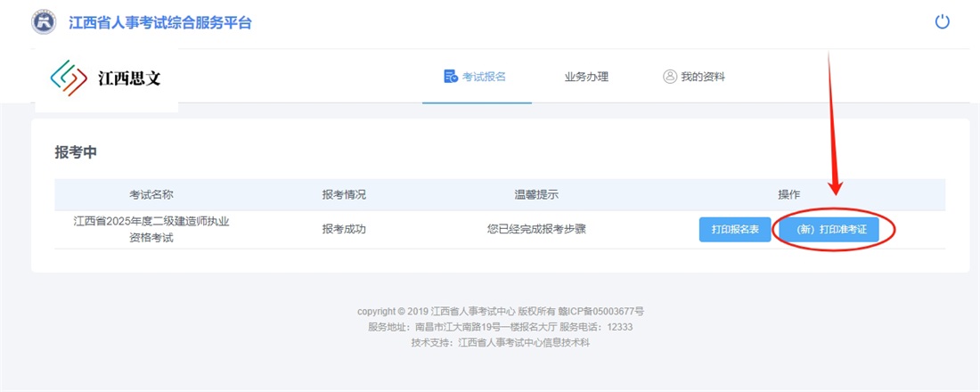Click the 报考成功 status cell
The width and height of the screenshot is (980, 392).
click(344, 229)
